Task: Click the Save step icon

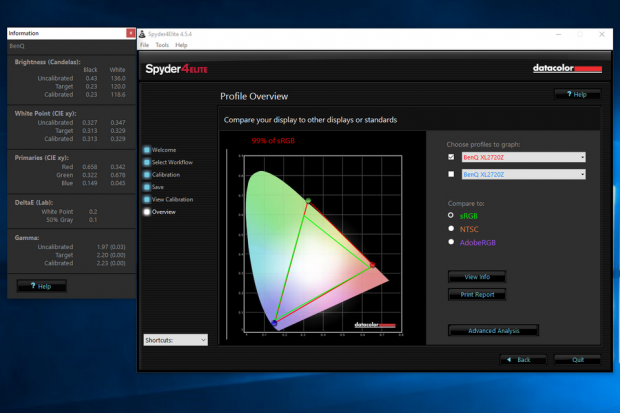Action: tap(147, 186)
